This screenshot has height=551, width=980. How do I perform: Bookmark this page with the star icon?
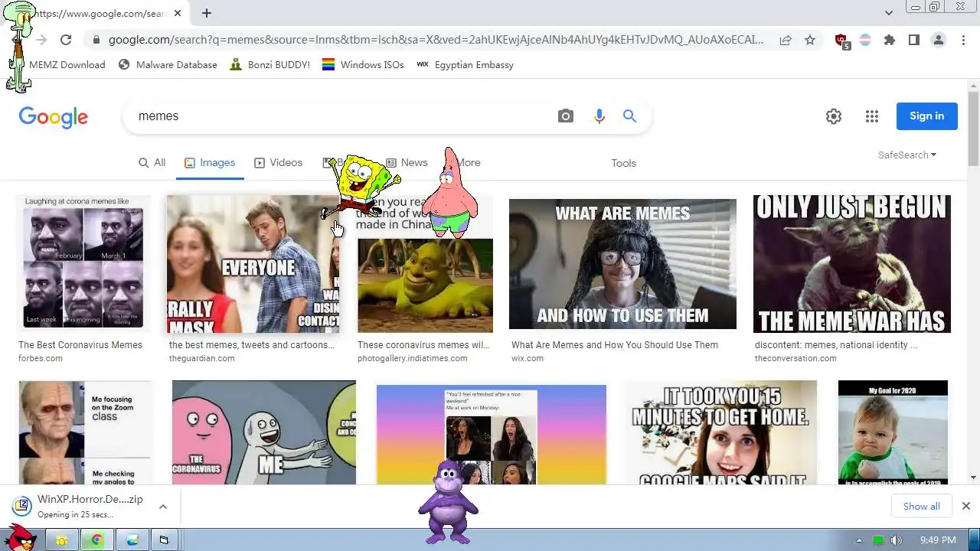pos(810,40)
